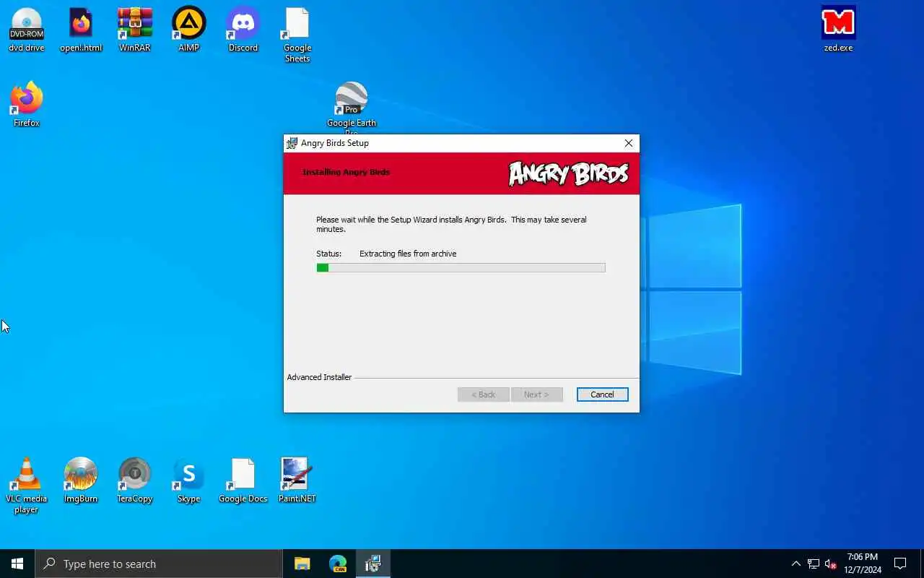Viewport: 924px width, 578px height.
Task: Select the Google Sheets desktop shortcut
Action: point(297,35)
